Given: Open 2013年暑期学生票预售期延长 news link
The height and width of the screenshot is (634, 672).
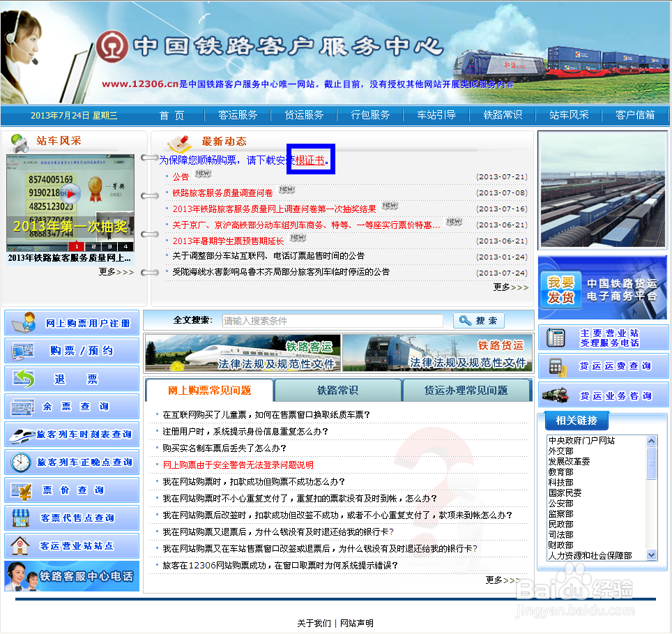Looking at the screenshot, I should (x=228, y=241).
